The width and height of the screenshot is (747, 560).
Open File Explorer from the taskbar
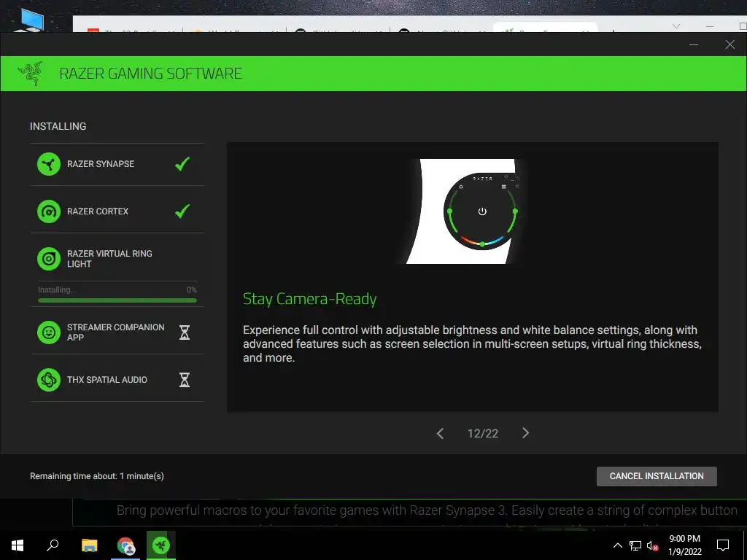89,545
